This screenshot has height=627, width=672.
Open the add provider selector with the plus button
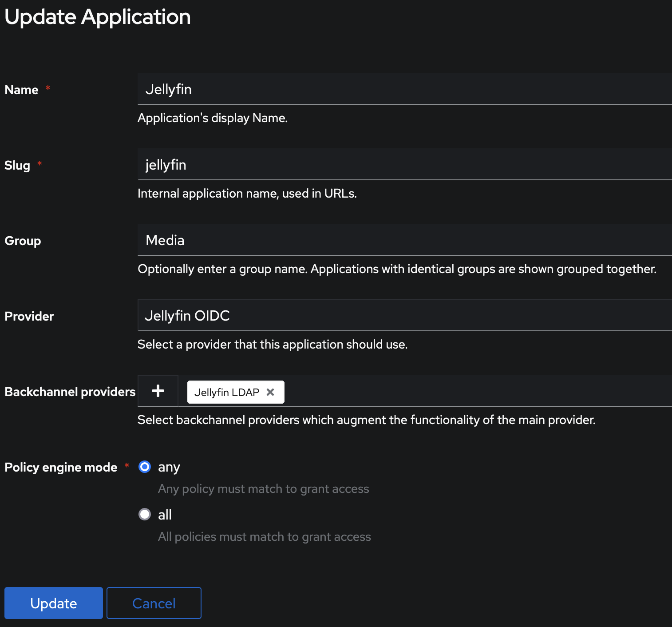click(x=158, y=391)
